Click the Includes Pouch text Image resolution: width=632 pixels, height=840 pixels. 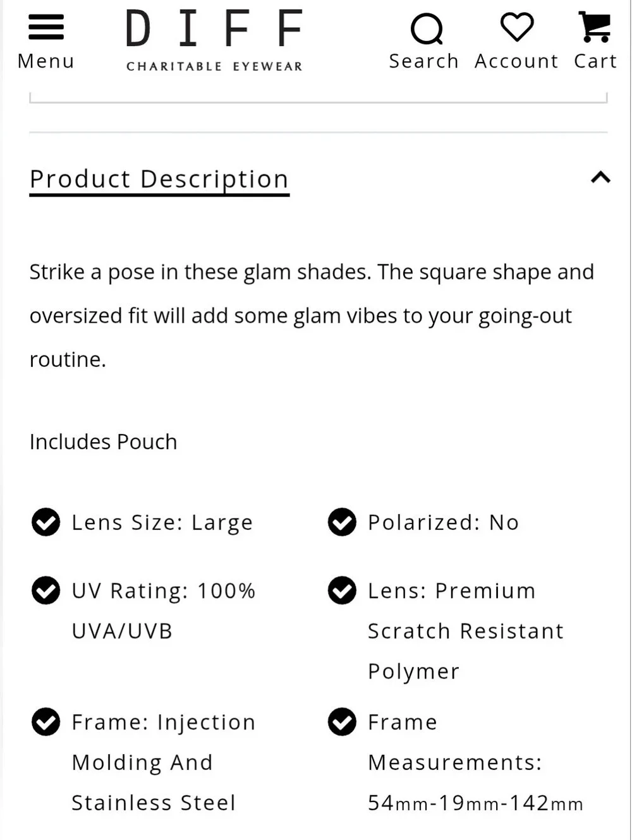point(103,441)
